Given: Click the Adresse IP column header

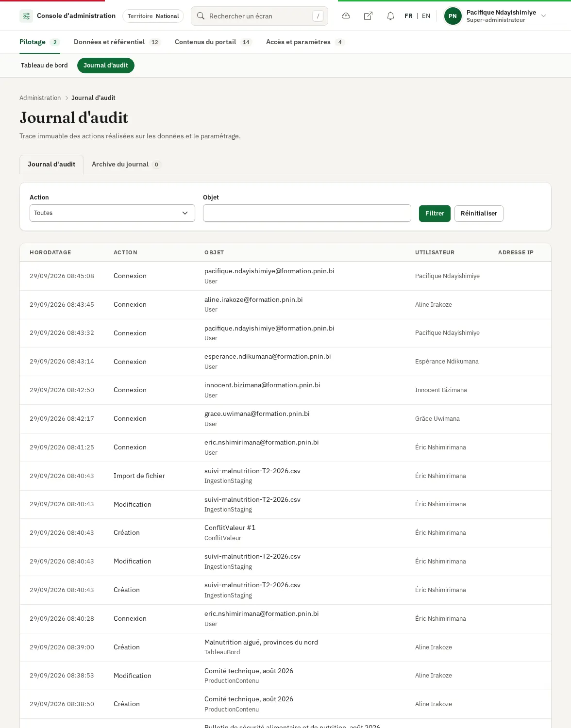Looking at the screenshot, I should [516, 252].
